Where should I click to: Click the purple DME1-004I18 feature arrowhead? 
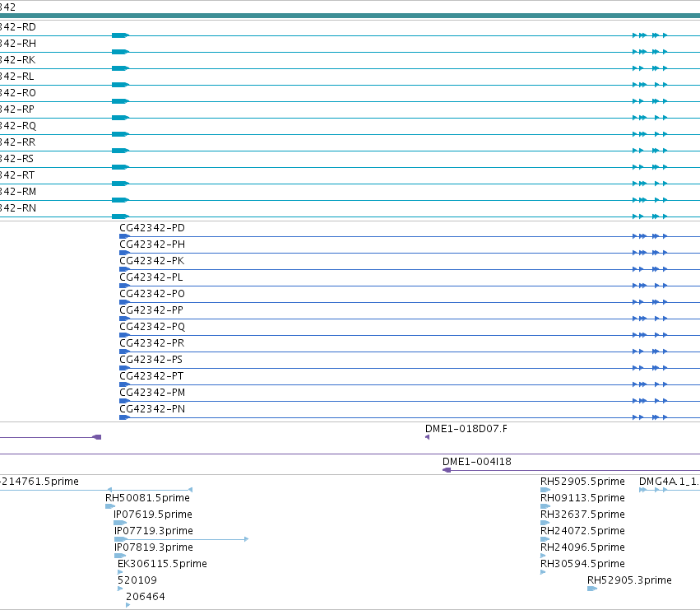tap(447, 470)
